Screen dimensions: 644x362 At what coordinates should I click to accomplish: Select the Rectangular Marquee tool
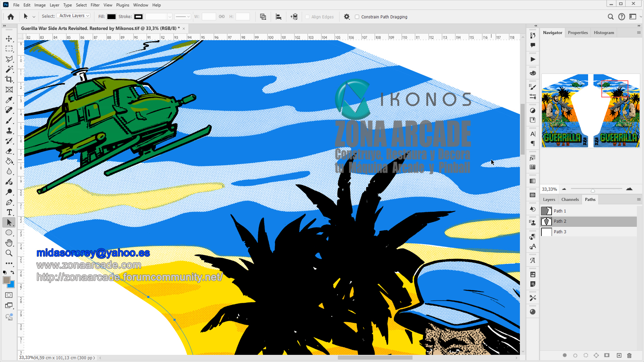(x=9, y=49)
